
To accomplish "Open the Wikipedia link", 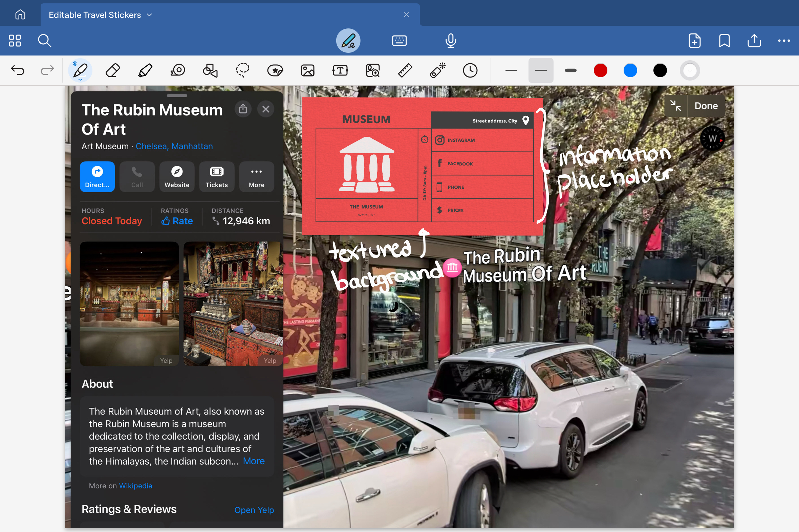I will pos(135,486).
